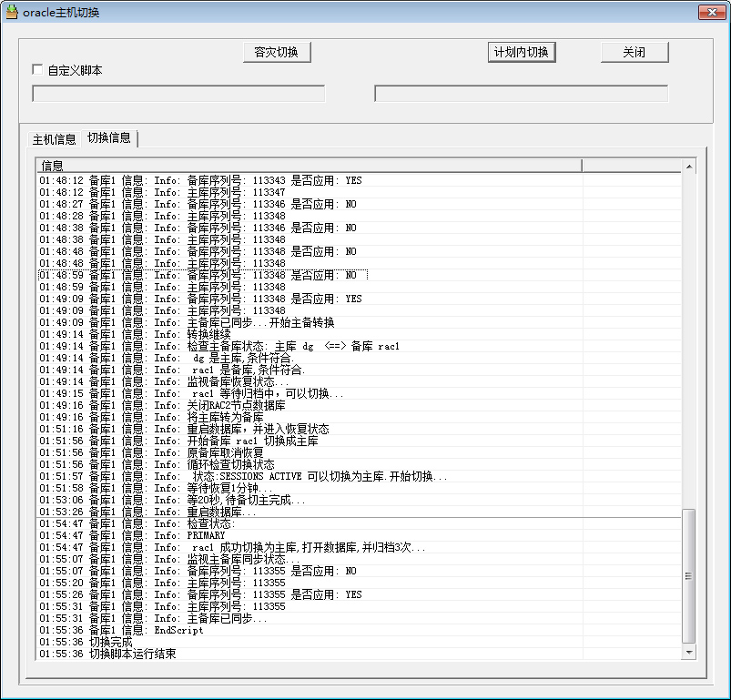This screenshot has width=731, height=700.
Task: Focus the right script path input field
Action: (x=522, y=93)
